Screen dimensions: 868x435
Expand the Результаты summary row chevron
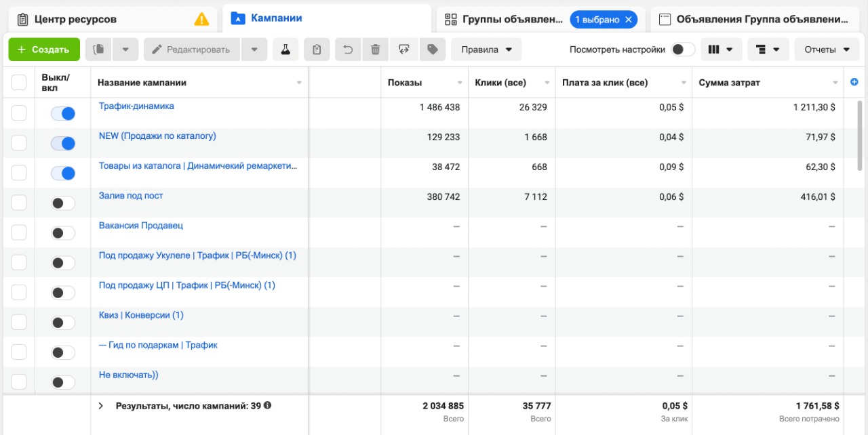coord(101,406)
